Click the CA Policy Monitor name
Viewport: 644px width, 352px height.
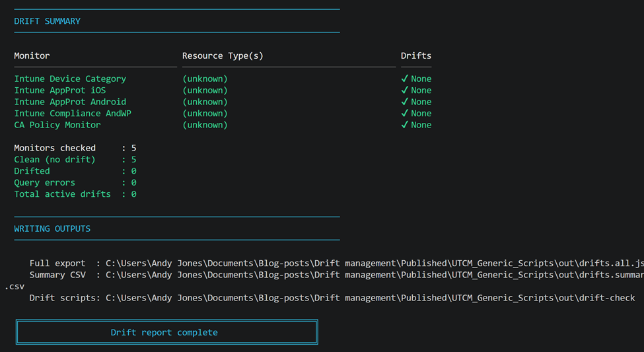click(x=57, y=125)
